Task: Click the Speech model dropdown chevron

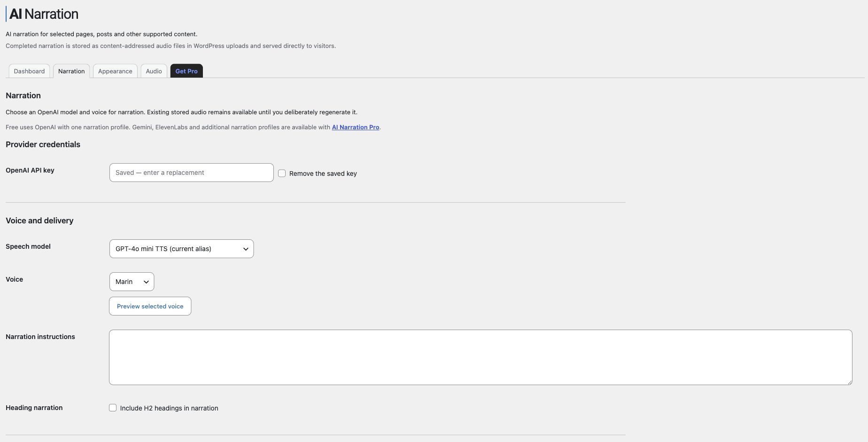Action: (246, 249)
